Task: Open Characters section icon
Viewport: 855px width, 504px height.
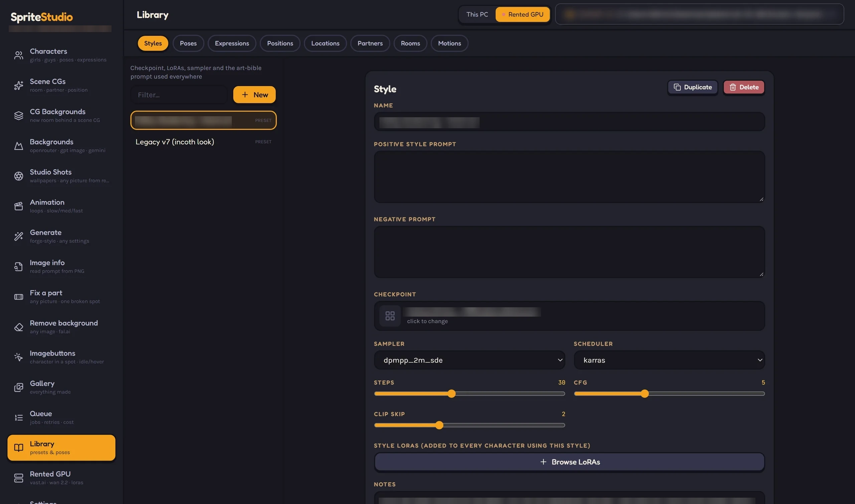Action: click(19, 55)
